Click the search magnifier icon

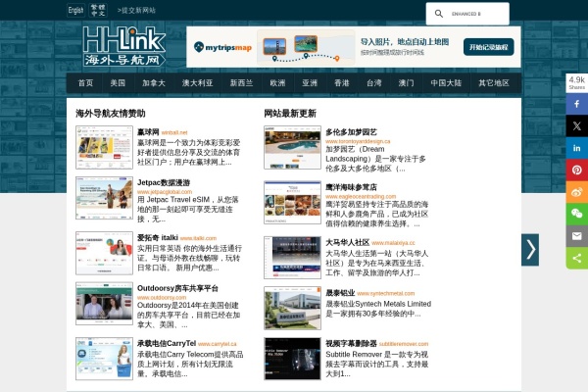[438, 14]
